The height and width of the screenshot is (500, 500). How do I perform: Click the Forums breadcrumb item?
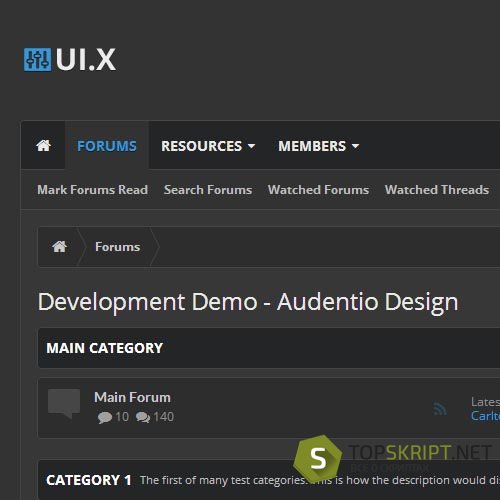pos(118,247)
